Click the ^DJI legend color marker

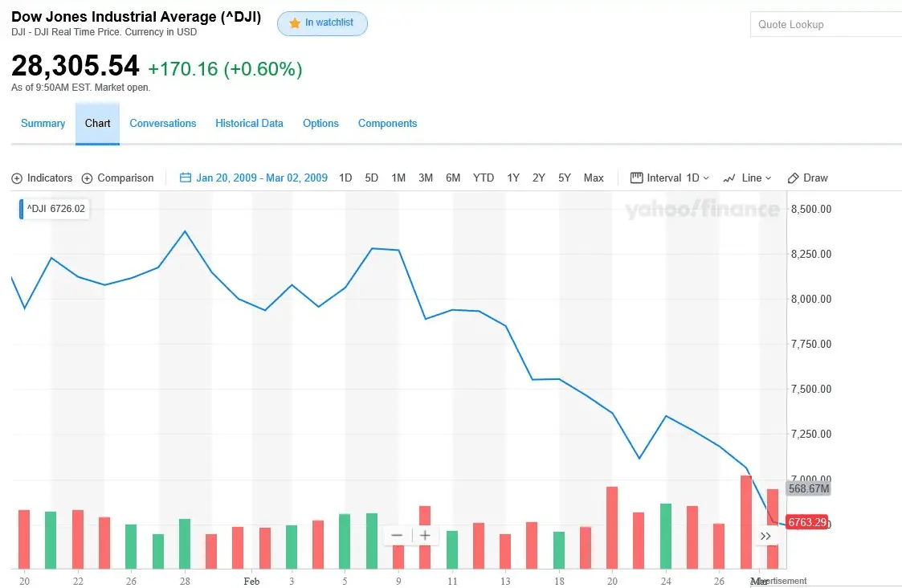point(22,209)
